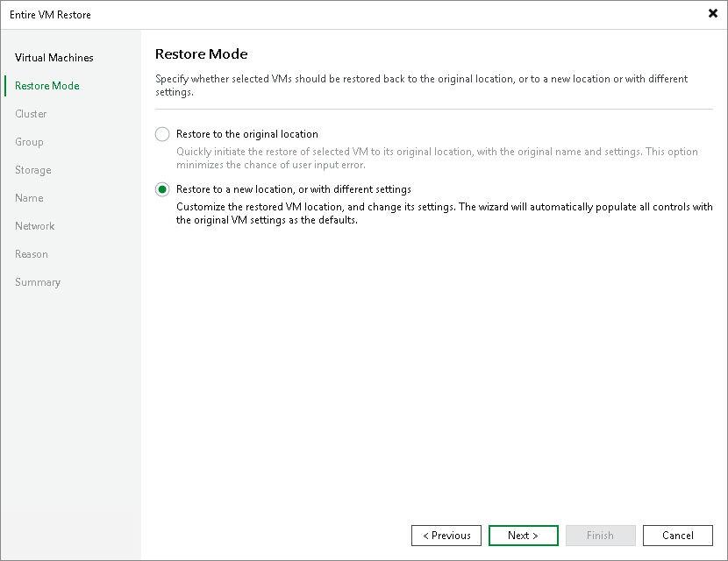Open the Cluster wizard step
Image resolution: width=728 pixels, height=561 pixels.
coord(31,114)
